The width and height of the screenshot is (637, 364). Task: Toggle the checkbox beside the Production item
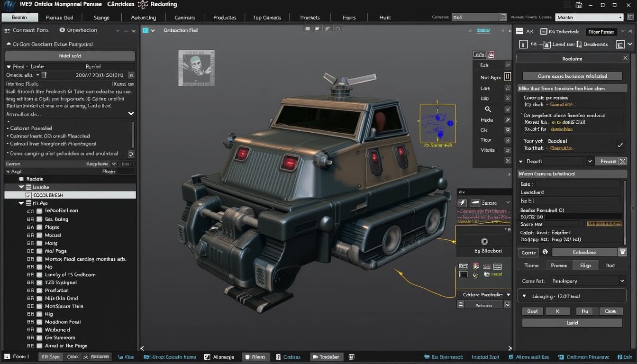[39, 291]
